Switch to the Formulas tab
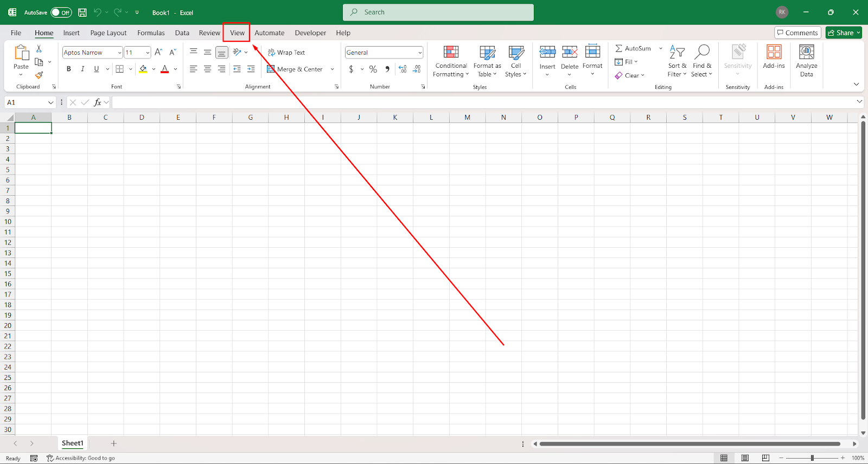This screenshot has width=868, height=464. point(151,33)
